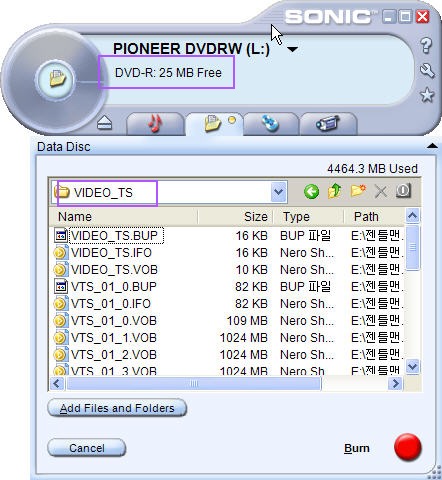Image resolution: width=442 pixels, height=480 pixels.
Task: Switch to the disc copy tab
Action: (270, 123)
